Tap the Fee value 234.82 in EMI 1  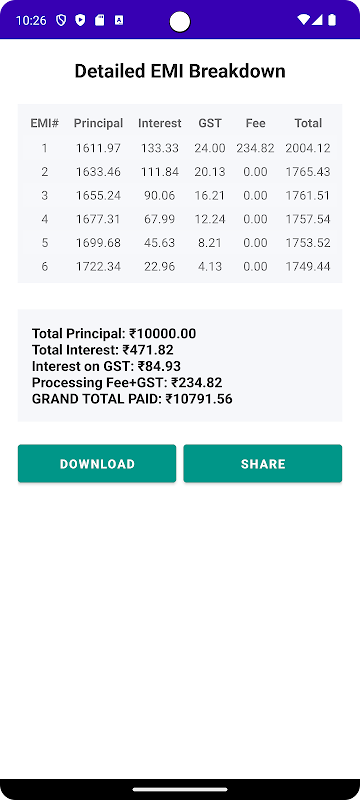pos(255,148)
